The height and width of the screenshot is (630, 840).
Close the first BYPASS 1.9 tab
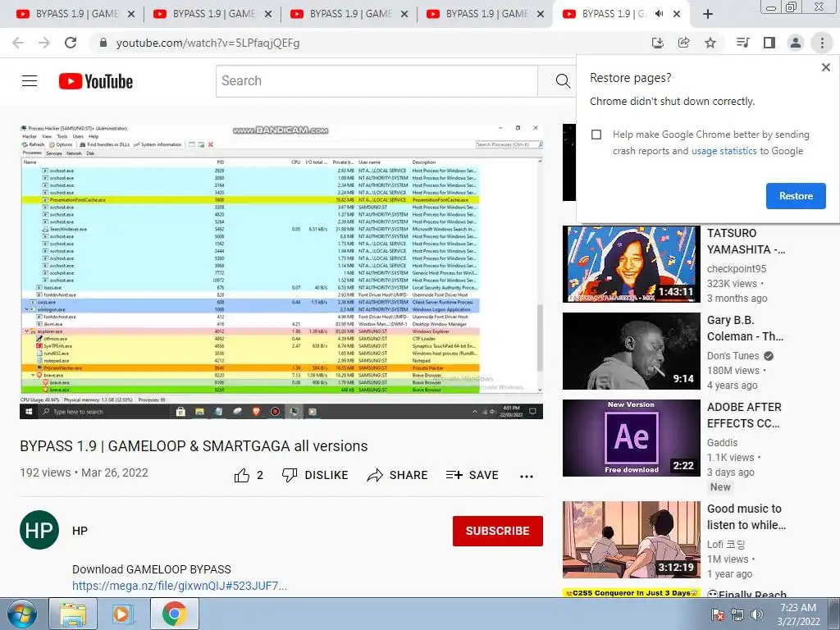(131, 14)
